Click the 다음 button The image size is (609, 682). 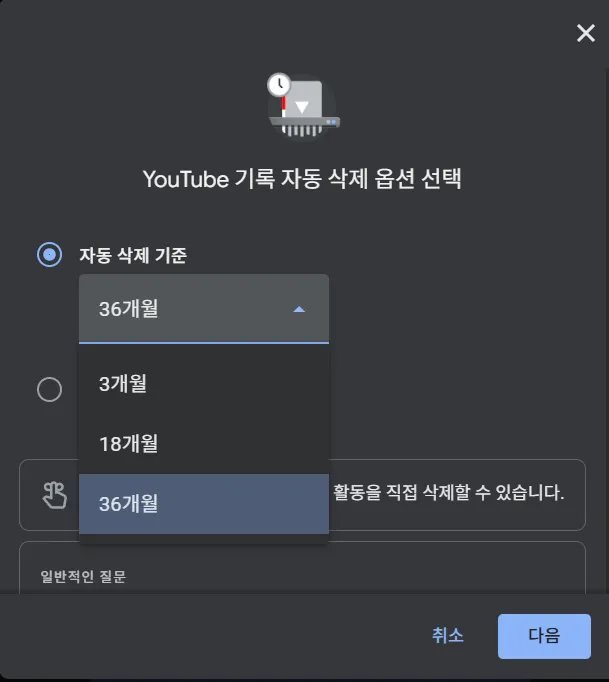[544, 636]
